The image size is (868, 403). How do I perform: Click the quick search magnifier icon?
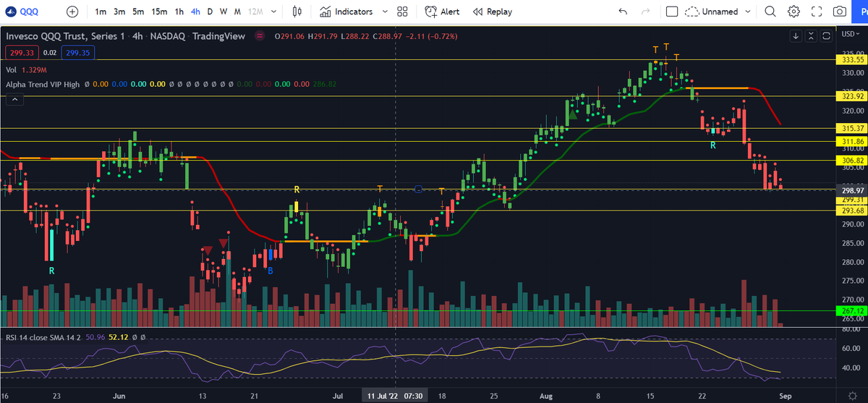(x=770, y=12)
